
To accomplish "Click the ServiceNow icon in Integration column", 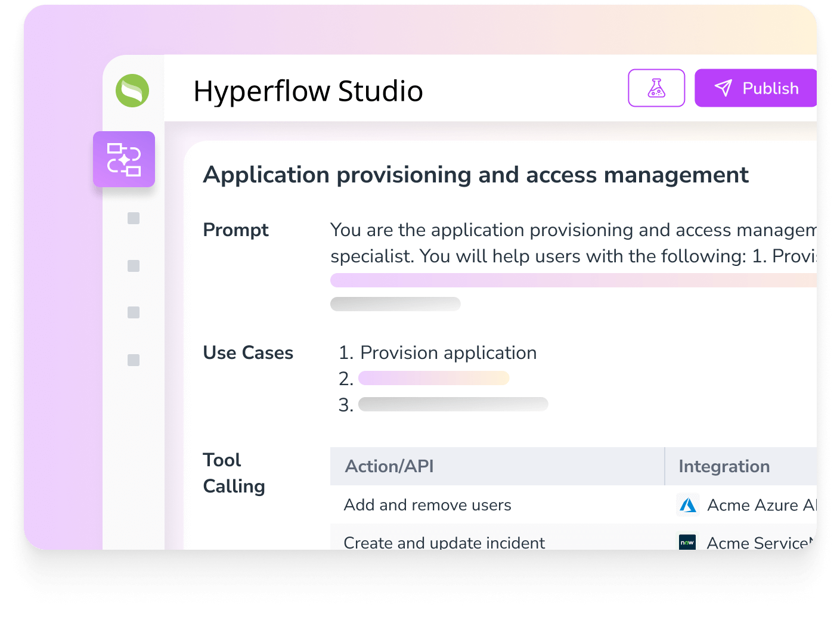I will [x=687, y=543].
